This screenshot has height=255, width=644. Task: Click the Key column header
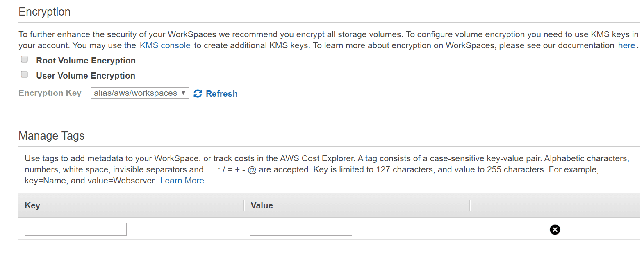point(32,205)
